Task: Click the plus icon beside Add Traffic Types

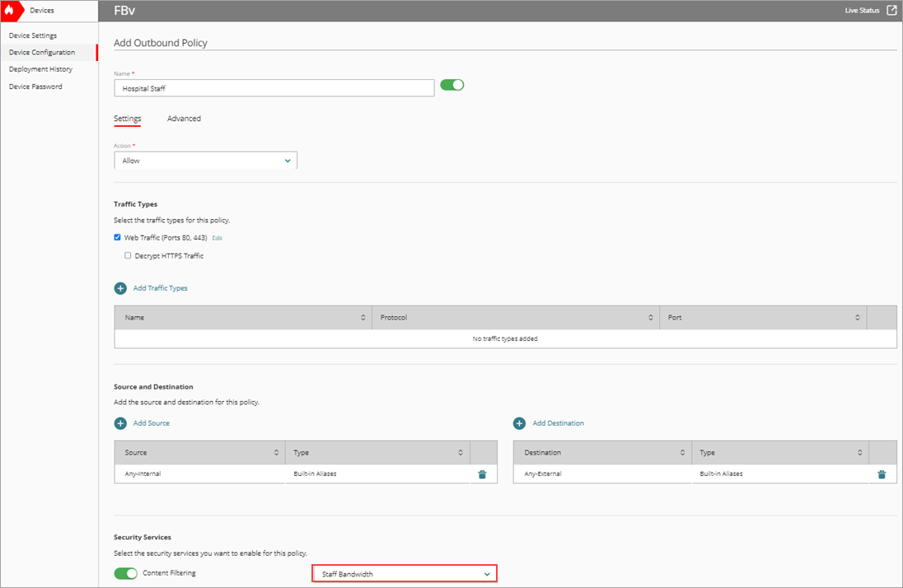Action: 119,287
